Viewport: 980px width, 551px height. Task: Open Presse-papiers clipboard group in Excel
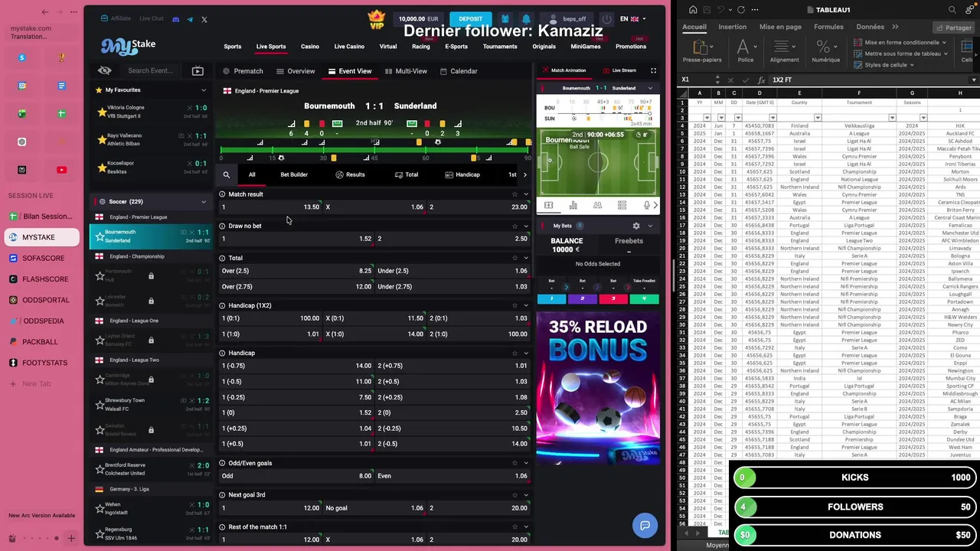[x=702, y=50]
